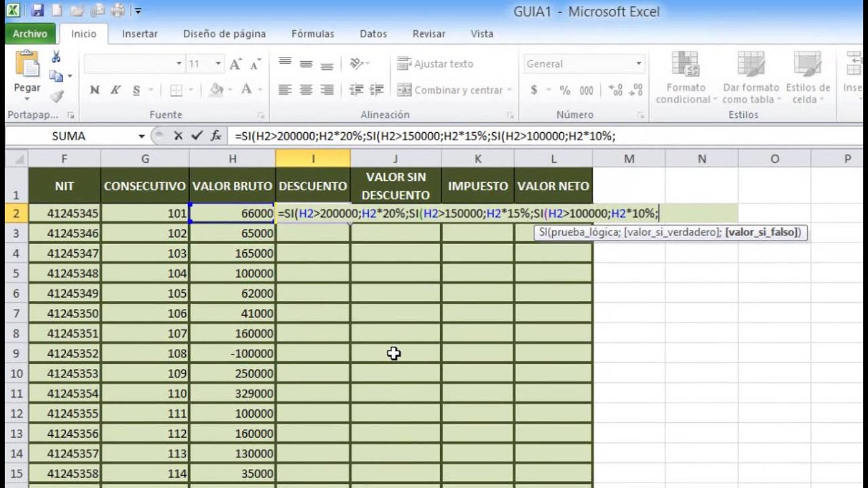Create a new workbook from the quick access toolbar

pos(57,11)
